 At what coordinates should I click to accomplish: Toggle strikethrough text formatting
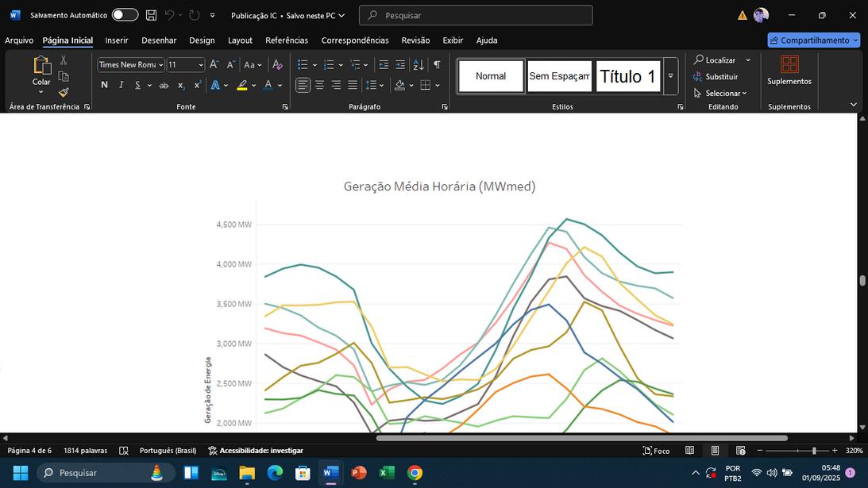[164, 85]
